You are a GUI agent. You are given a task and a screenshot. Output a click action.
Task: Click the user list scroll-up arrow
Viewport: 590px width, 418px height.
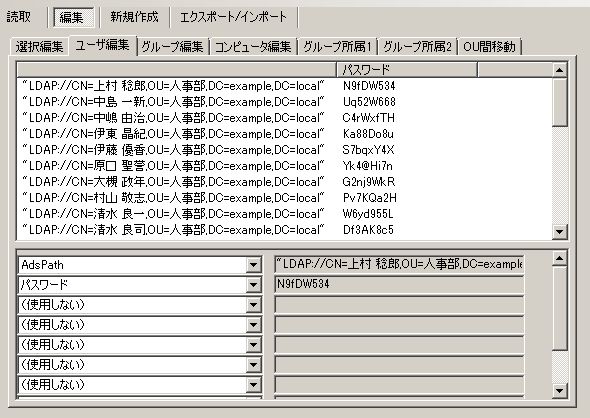click(560, 70)
